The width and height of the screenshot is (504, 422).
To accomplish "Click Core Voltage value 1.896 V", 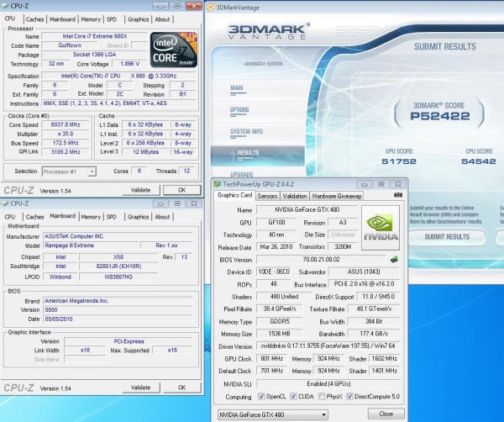I will click(130, 63).
